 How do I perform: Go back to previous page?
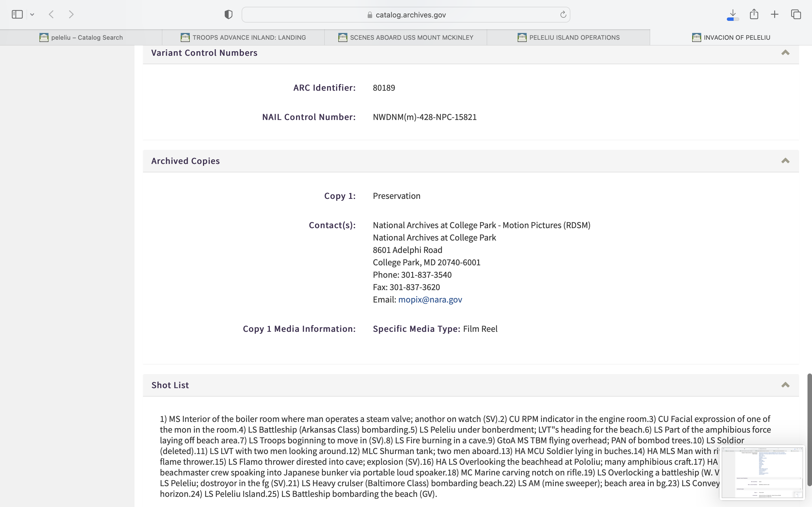coord(51,14)
